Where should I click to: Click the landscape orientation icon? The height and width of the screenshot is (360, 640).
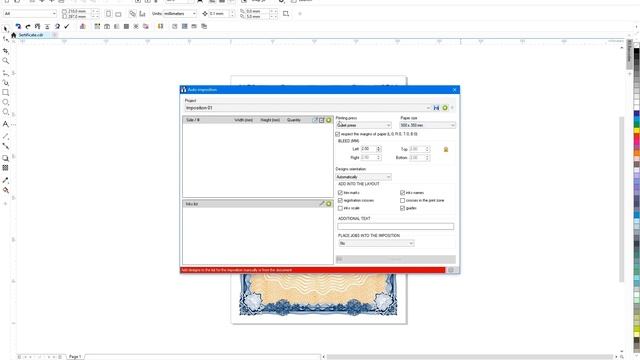click(x=118, y=14)
